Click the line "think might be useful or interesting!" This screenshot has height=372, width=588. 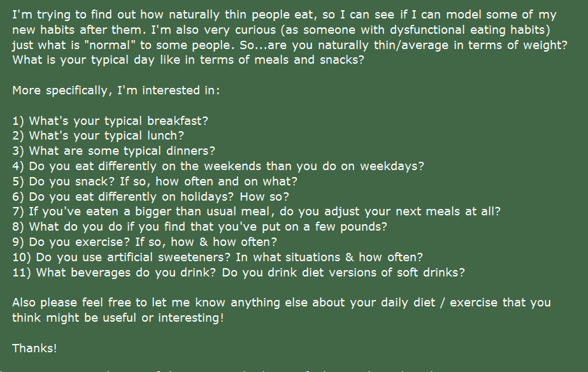pos(118,318)
